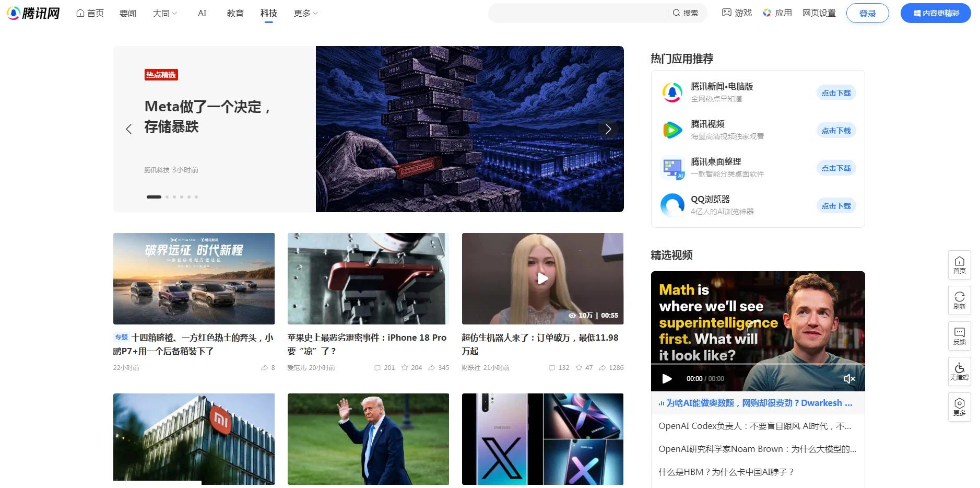Open article 十四箱脐橙、一方红色热土的奔头

[x=193, y=344]
